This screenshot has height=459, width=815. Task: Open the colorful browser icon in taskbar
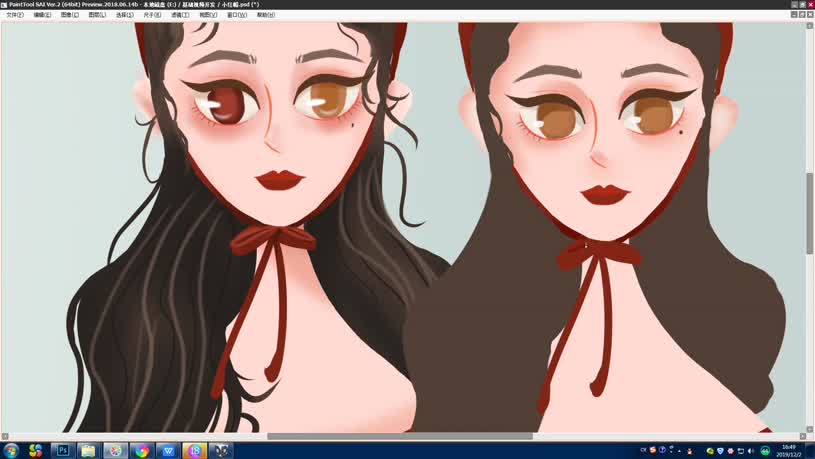[x=142, y=450]
